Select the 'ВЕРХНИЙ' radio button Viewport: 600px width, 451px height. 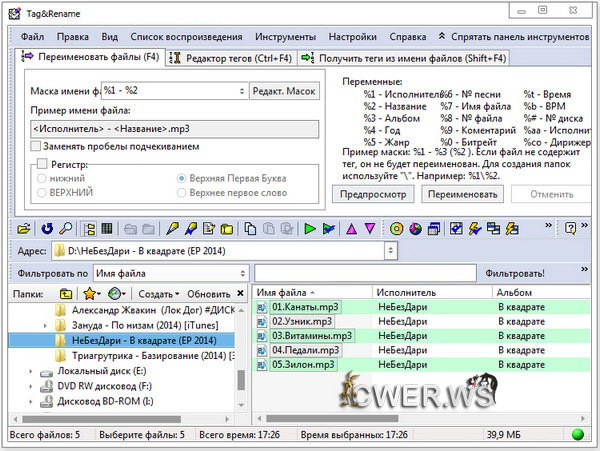click(42, 191)
